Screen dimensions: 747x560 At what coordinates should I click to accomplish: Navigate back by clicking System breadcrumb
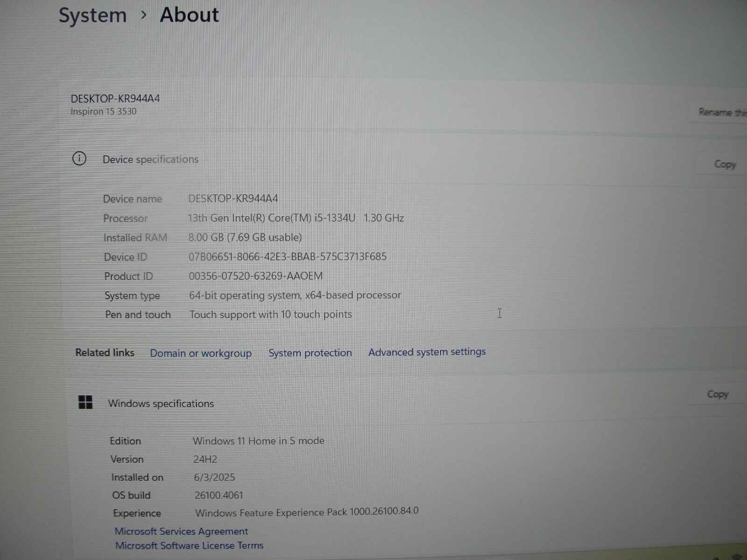pyautogui.click(x=92, y=15)
